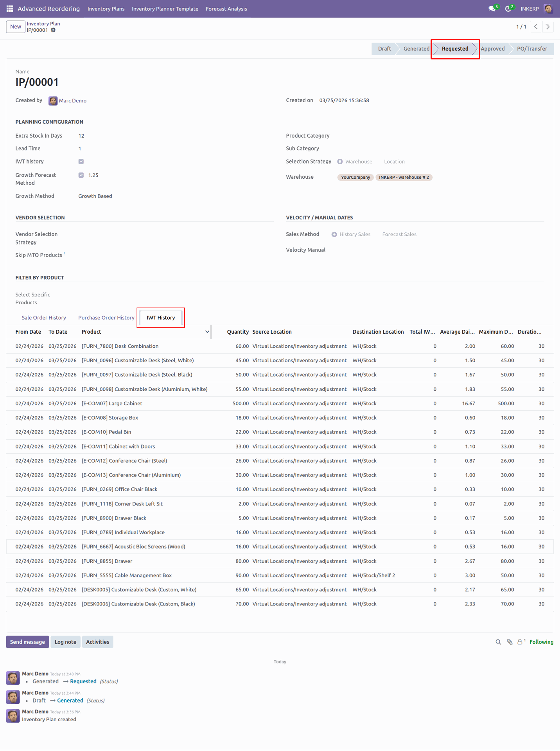Click Send message button
This screenshot has width=560, height=751.
[x=27, y=642]
